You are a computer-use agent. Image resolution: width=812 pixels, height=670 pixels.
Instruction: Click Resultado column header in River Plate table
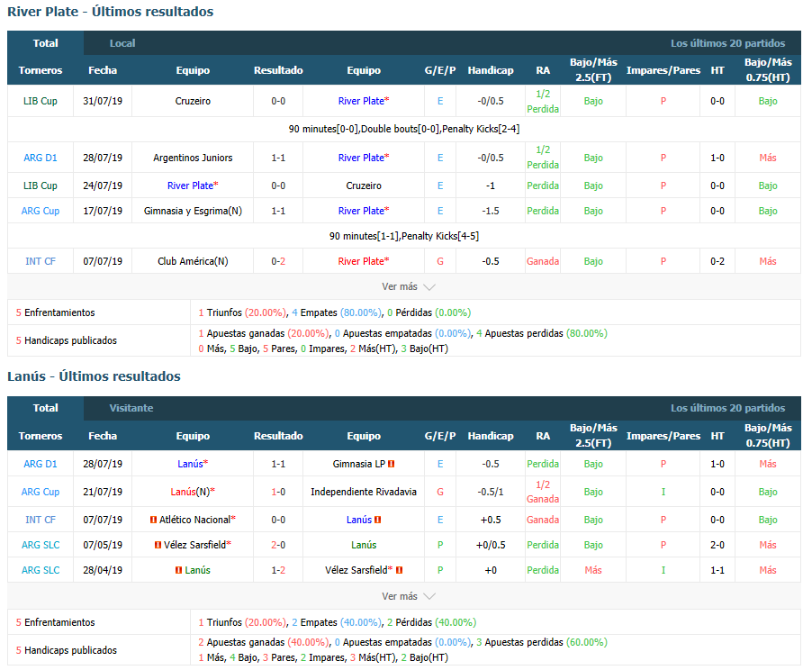click(278, 70)
